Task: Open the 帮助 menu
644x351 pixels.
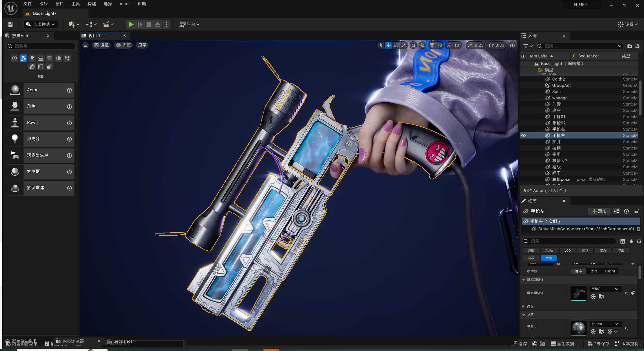Action: [x=142, y=4]
